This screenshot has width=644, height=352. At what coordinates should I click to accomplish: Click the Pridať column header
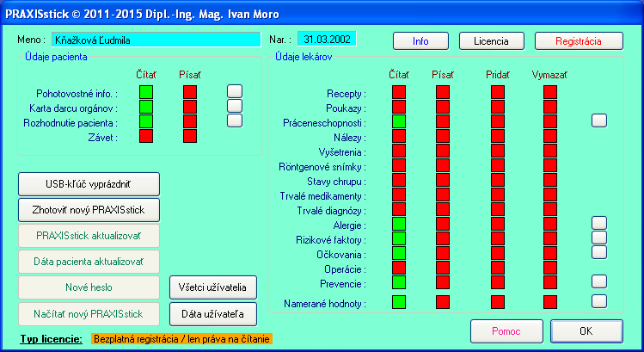coord(498,75)
